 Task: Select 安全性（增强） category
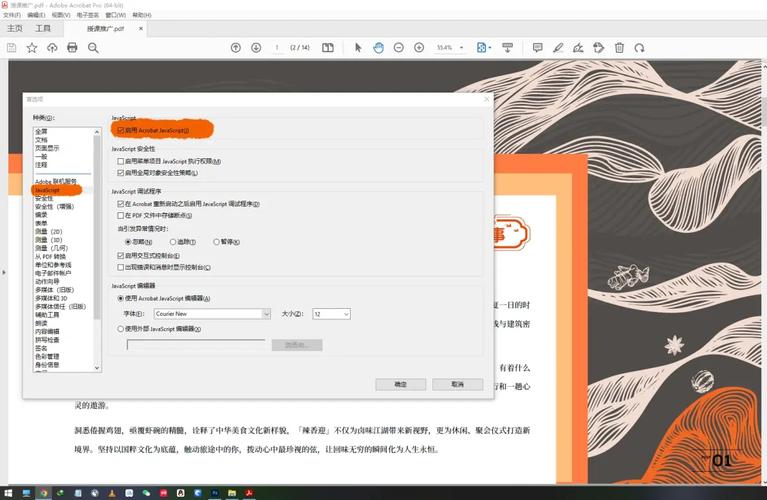point(54,206)
